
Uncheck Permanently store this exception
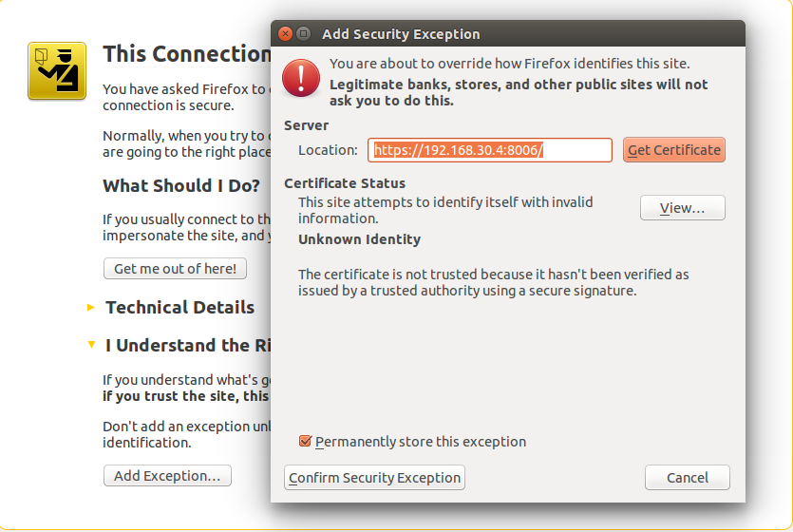point(305,441)
